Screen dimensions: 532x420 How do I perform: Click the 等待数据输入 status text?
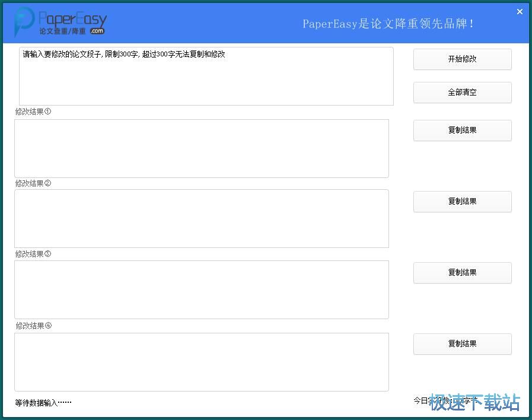(43, 403)
